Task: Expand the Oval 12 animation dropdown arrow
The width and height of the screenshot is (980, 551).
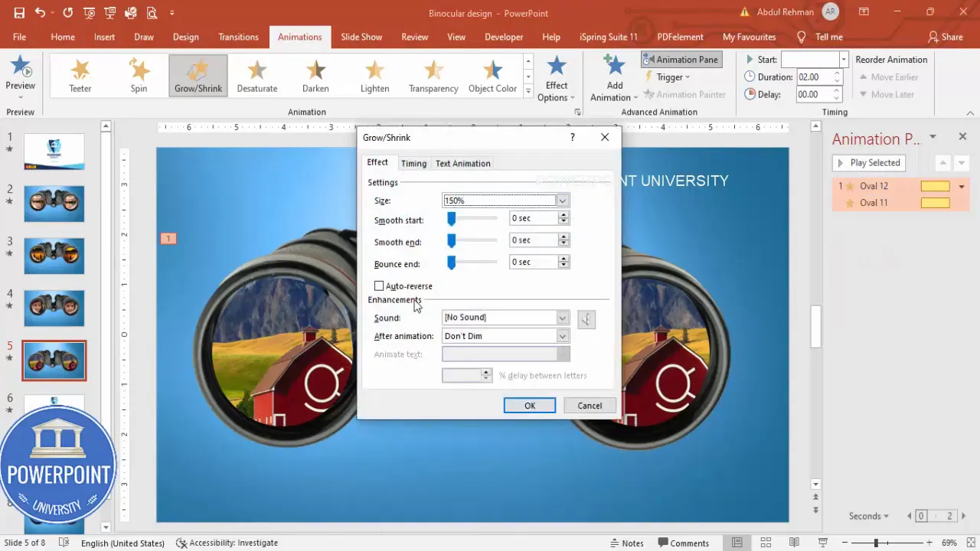Action: tap(962, 186)
